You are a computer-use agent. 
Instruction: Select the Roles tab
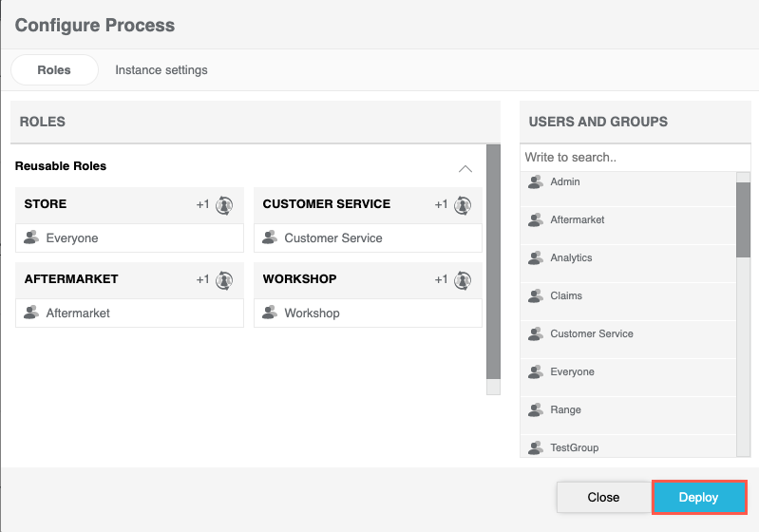tap(54, 70)
